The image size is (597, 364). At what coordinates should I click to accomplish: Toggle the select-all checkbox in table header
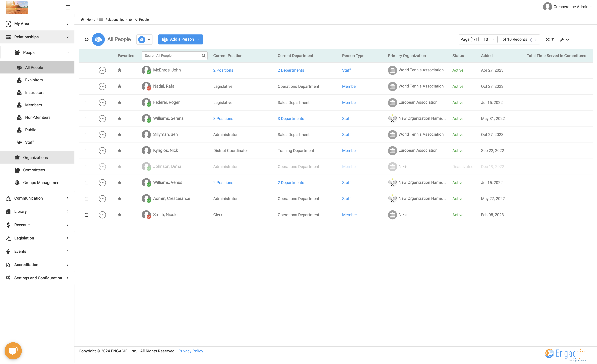click(86, 56)
